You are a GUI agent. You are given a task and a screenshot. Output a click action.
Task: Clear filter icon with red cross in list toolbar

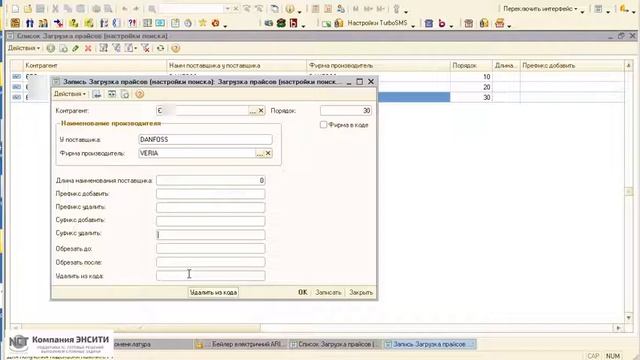[145, 48]
